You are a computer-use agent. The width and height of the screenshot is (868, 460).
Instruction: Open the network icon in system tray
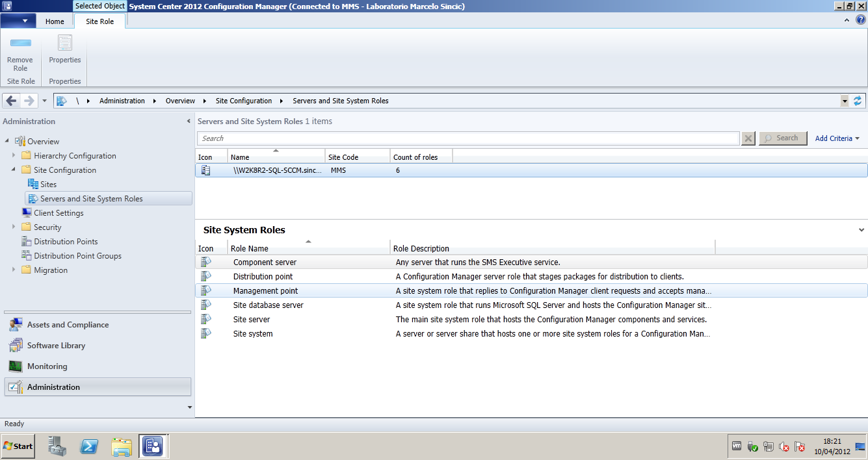(769, 447)
